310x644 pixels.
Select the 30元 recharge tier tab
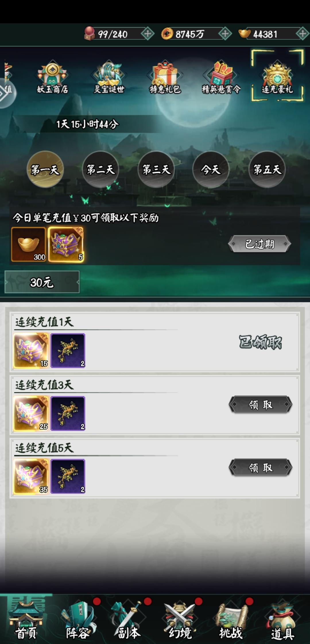pos(42,282)
